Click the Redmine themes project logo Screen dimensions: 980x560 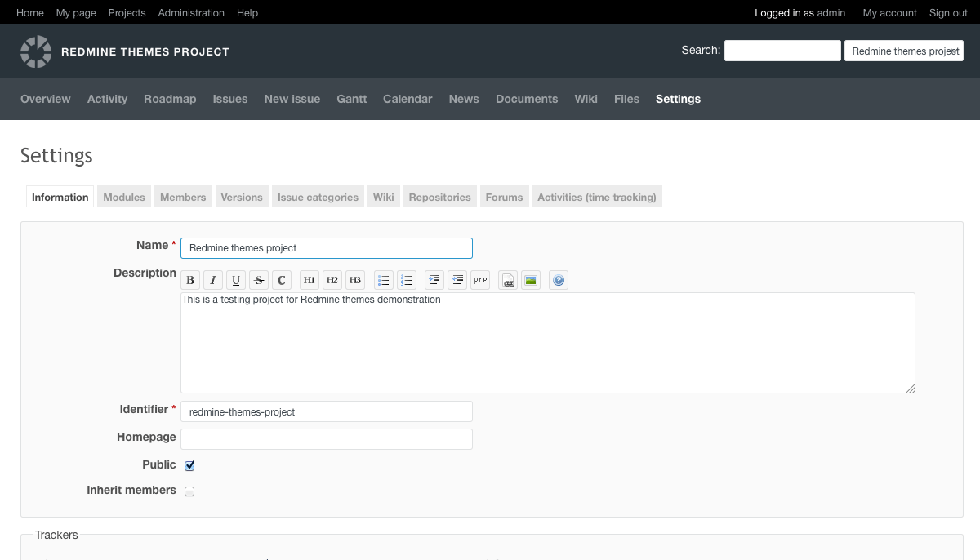pyautogui.click(x=36, y=51)
